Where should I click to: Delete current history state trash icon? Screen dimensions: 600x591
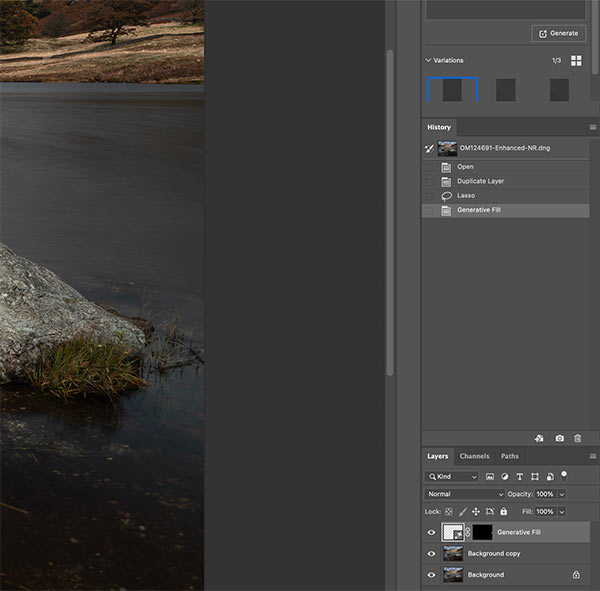pos(577,438)
